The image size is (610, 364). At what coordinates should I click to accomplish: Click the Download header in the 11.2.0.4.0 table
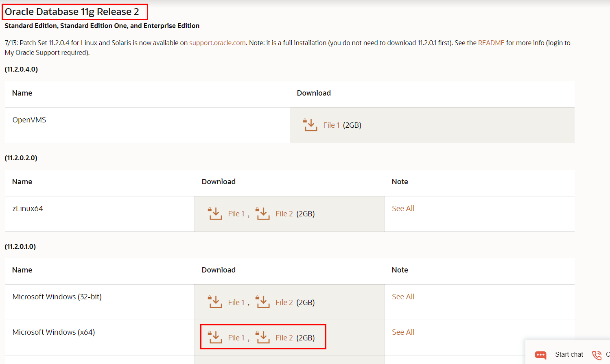(x=314, y=93)
